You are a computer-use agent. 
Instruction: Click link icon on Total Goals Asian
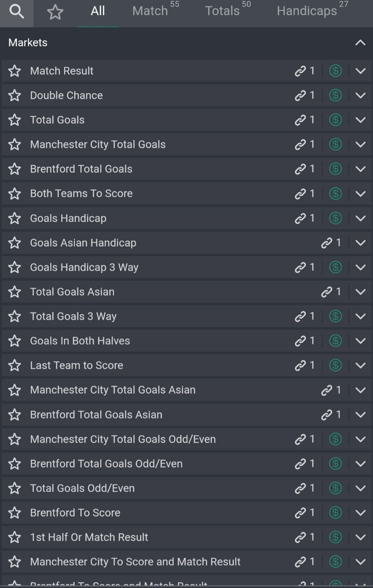click(x=327, y=292)
